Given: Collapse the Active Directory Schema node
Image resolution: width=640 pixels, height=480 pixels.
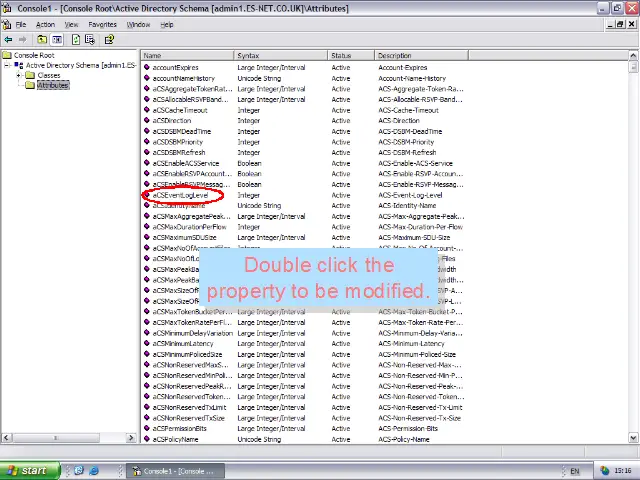Looking at the screenshot, I should [8, 65].
